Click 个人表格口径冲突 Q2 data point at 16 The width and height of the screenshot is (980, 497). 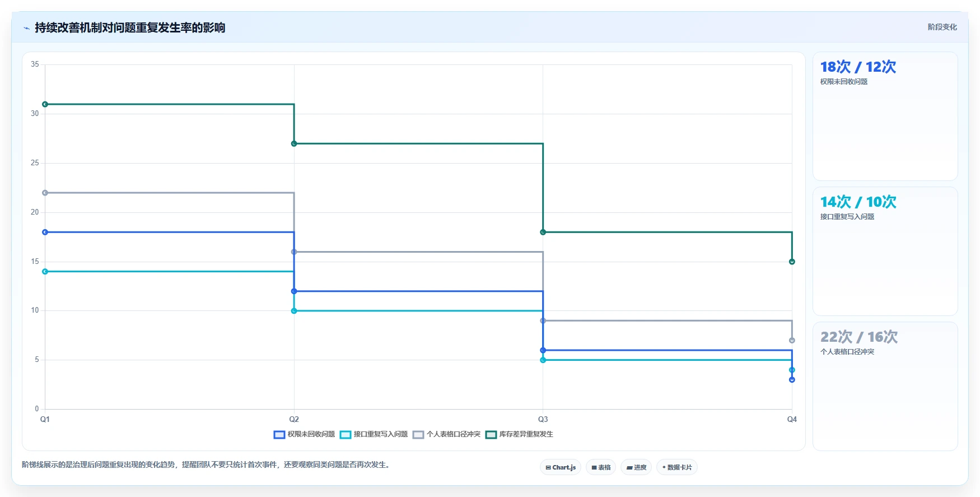294,252
